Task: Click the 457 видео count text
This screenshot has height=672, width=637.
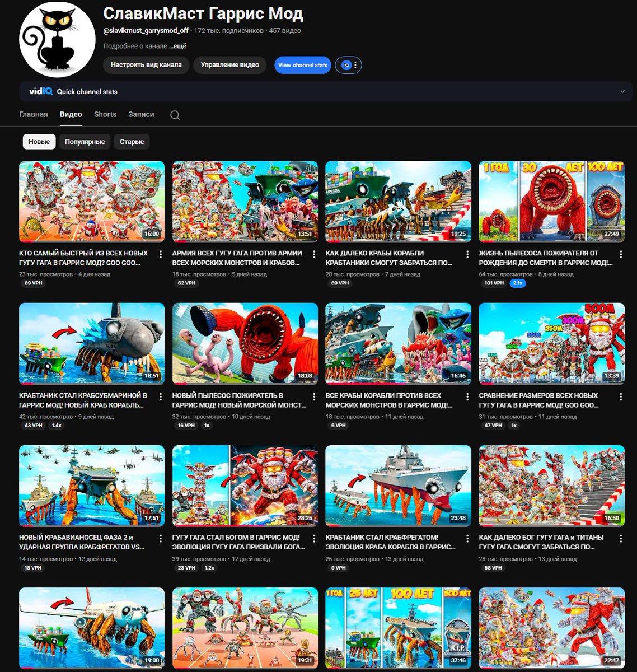Action: pos(285,31)
